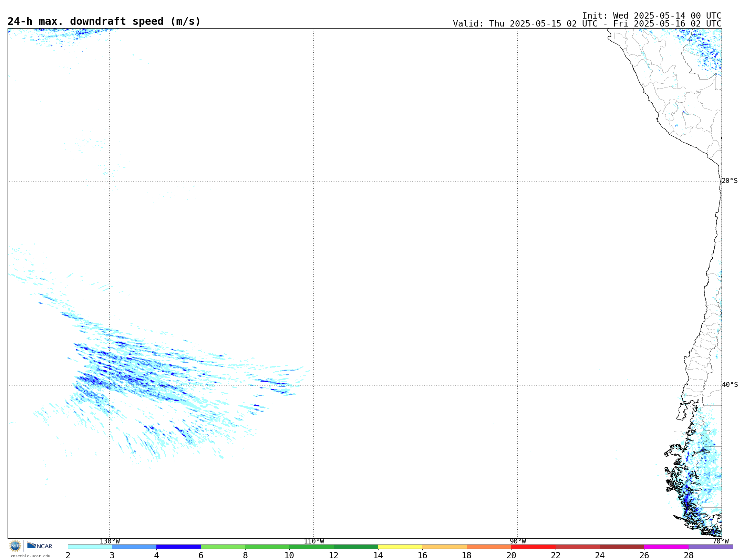Select the magenta 26–28 m/s swatch
Viewport: 744px width, 560px height.
tap(666, 547)
